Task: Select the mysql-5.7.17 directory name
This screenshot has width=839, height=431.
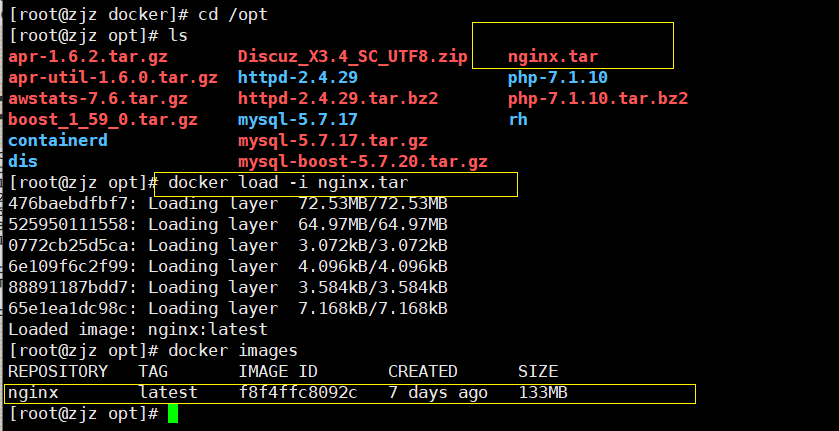Action: point(298,119)
